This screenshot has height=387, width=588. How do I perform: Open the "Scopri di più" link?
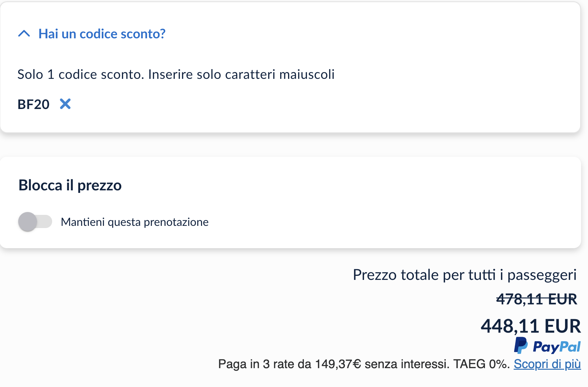pos(547,364)
